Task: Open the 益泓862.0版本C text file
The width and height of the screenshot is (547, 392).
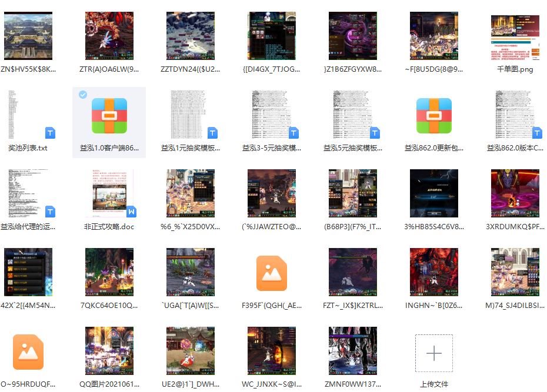Action: [515, 115]
